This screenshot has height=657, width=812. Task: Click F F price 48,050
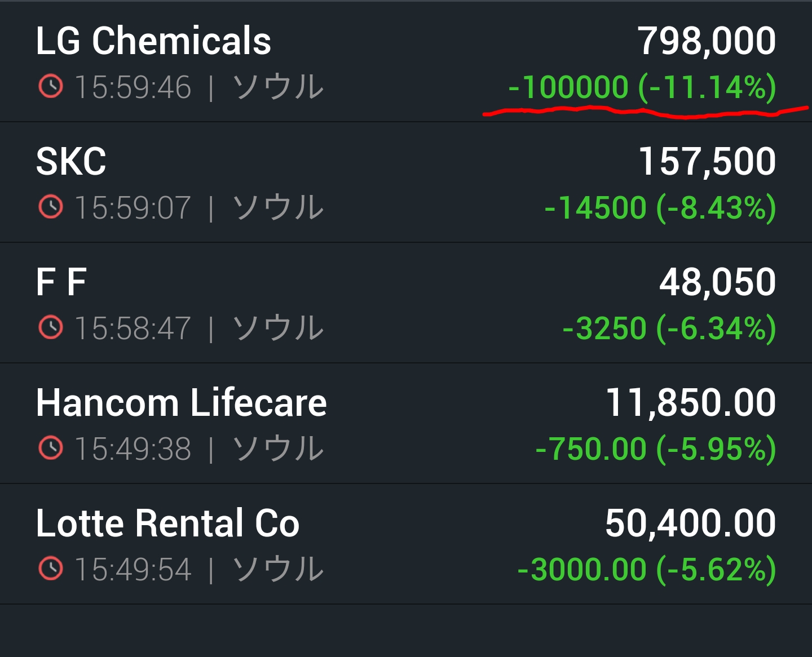pos(717,282)
